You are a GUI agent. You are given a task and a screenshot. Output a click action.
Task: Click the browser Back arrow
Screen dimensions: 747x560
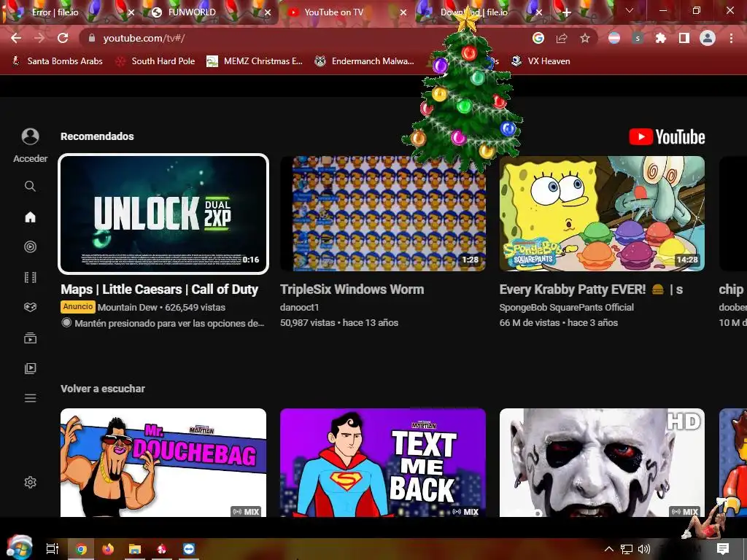(16, 38)
